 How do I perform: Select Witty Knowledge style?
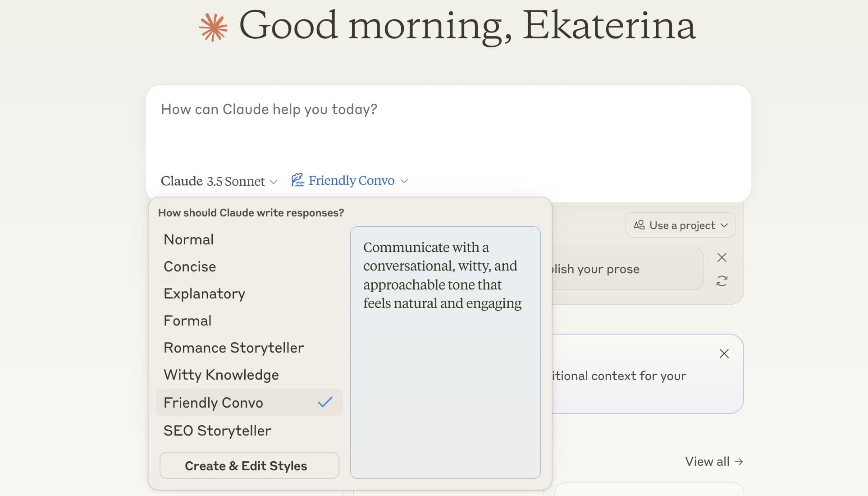click(x=221, y=375)
